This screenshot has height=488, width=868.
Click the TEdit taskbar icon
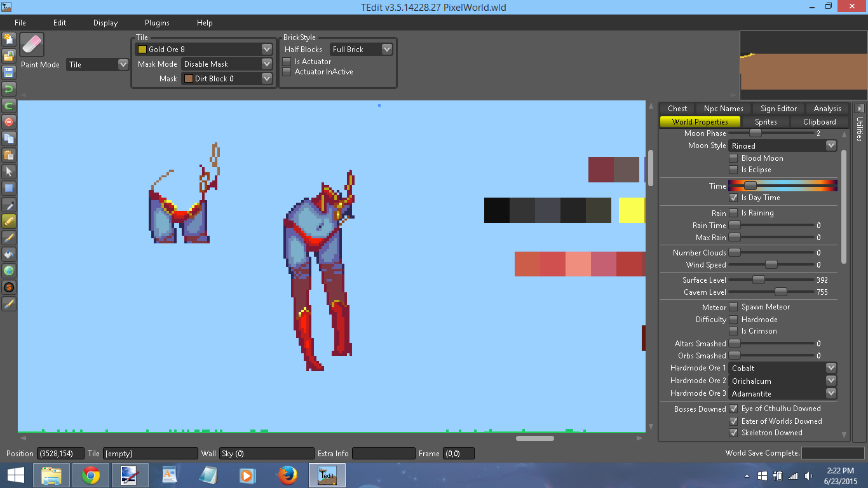(327, 475)
